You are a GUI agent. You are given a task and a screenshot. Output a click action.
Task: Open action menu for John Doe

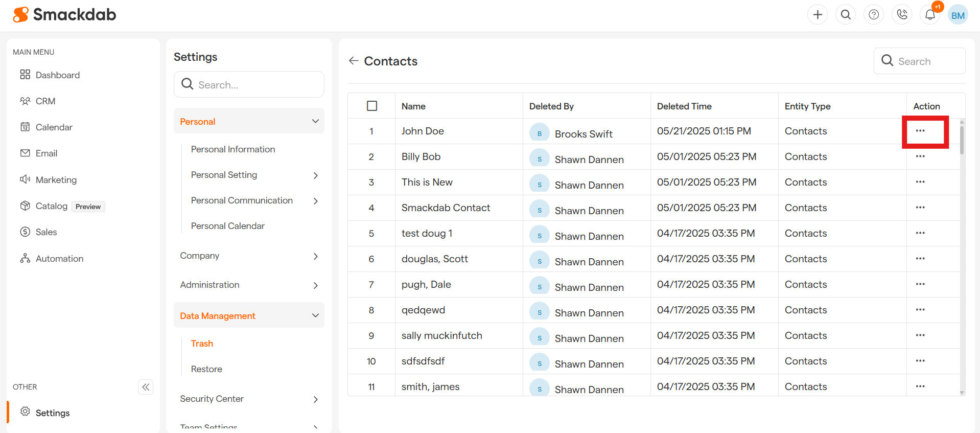point(920,131)
